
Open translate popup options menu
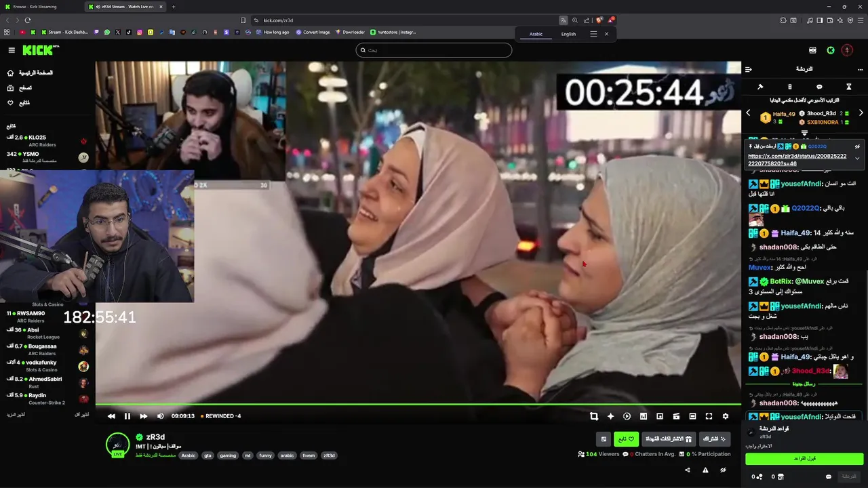[x=593, y=34]
